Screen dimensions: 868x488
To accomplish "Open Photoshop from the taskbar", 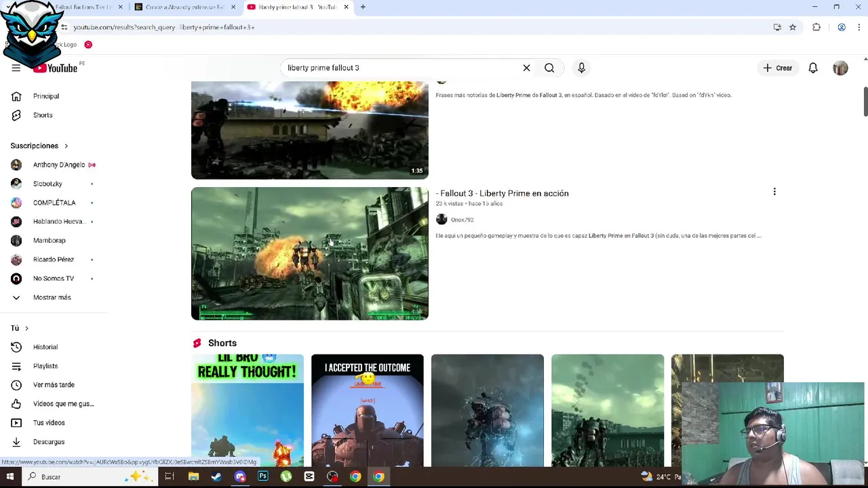I will (262, 477).
